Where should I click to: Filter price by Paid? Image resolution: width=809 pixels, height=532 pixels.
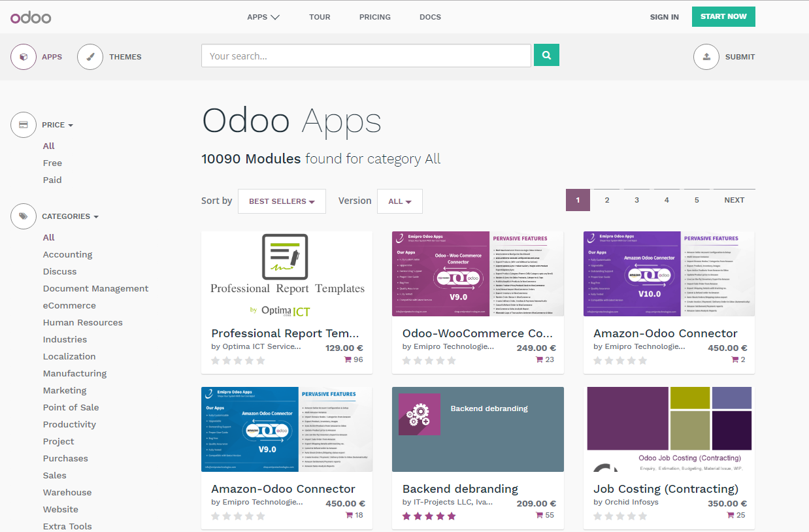52,180
